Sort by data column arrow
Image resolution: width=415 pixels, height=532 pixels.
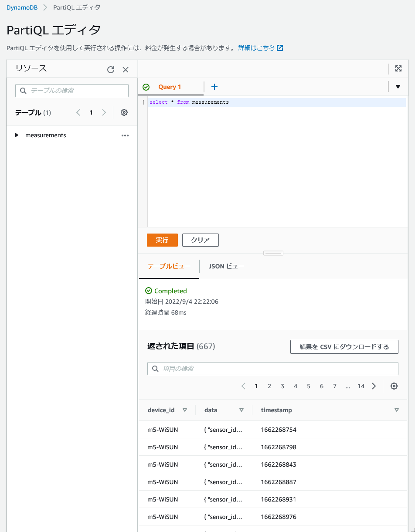pyautogui.click(x=242, y=410)
